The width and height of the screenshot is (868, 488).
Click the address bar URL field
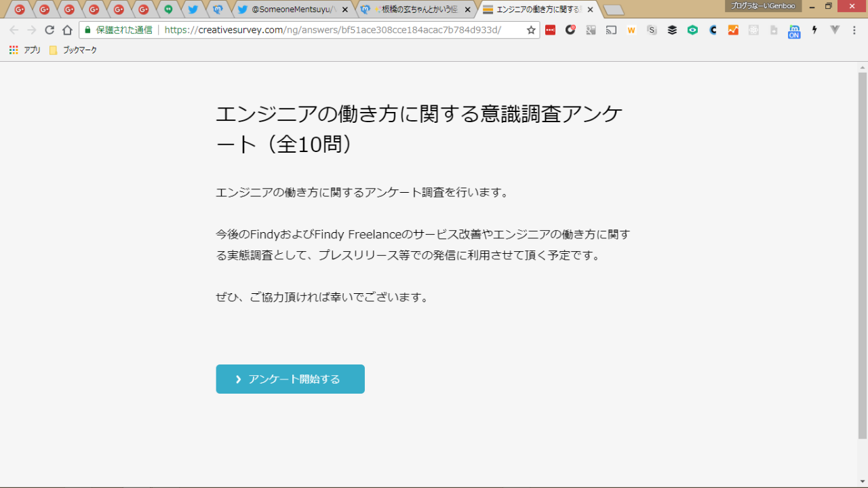coord(339,30)
